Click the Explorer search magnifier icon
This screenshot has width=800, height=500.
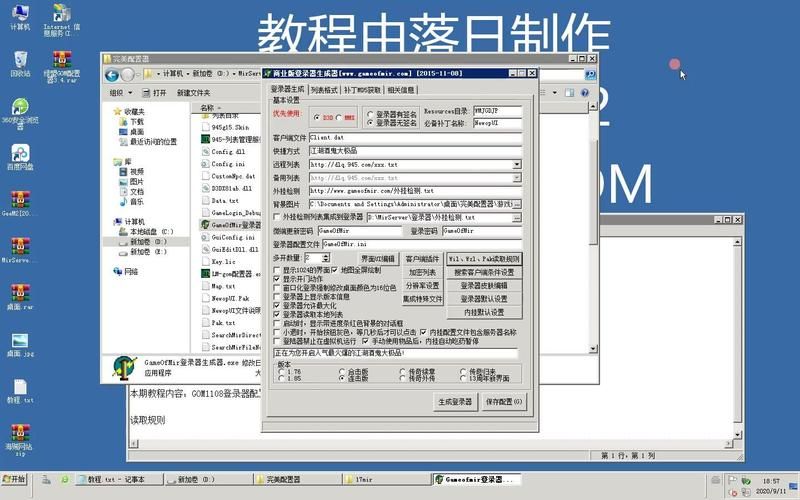[590, 75]
